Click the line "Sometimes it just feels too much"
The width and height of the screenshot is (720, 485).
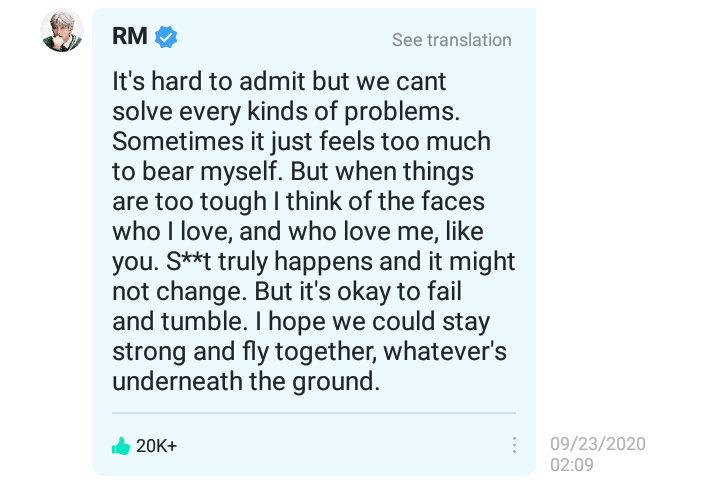(302, 141)
